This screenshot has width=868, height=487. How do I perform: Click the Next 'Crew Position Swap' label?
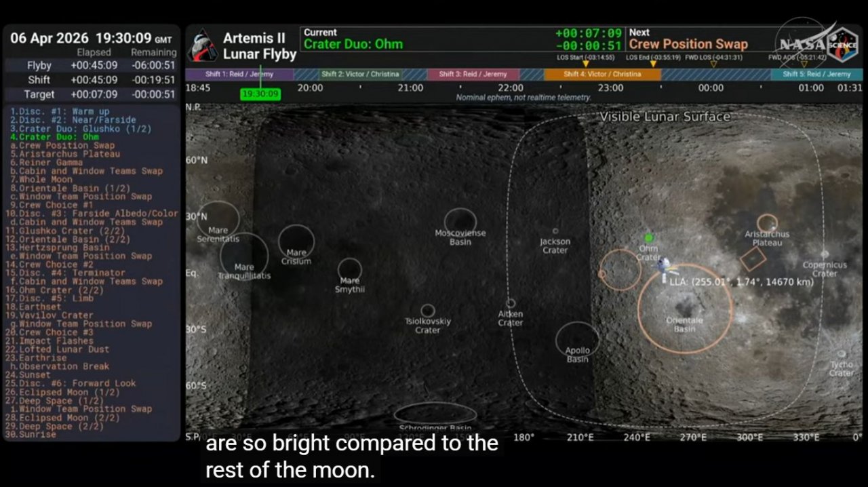coord(688,45)
